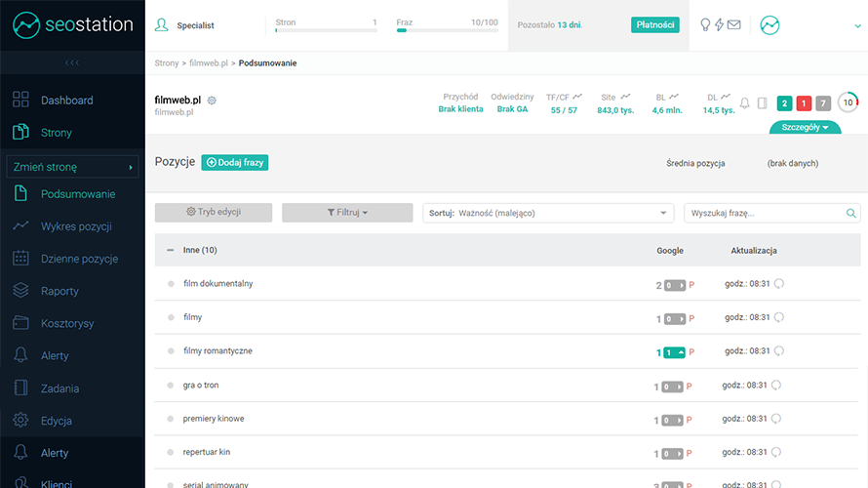Click the red P marker in filmy row
This screenshot has width=868, height=488.
click(x=691, y=318)
